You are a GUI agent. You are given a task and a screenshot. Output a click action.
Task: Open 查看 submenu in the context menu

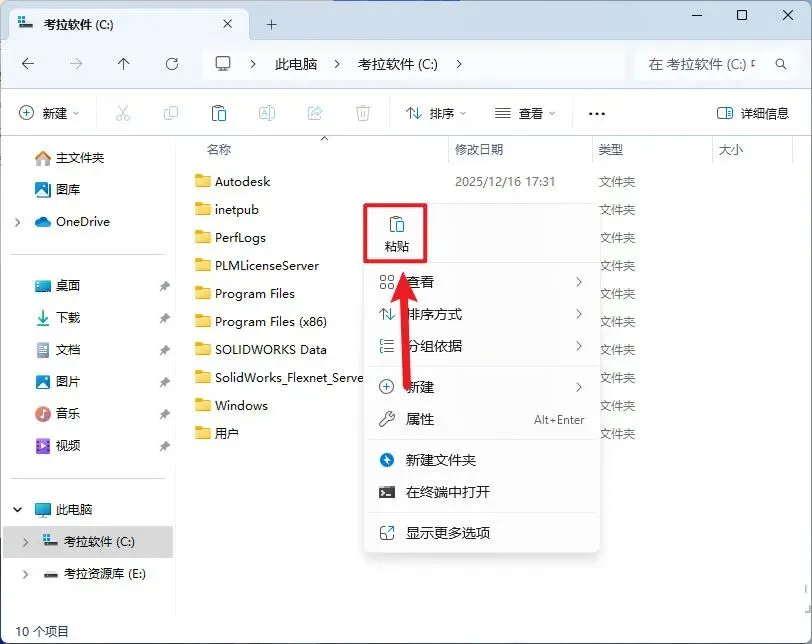click(x=482, y=282)
